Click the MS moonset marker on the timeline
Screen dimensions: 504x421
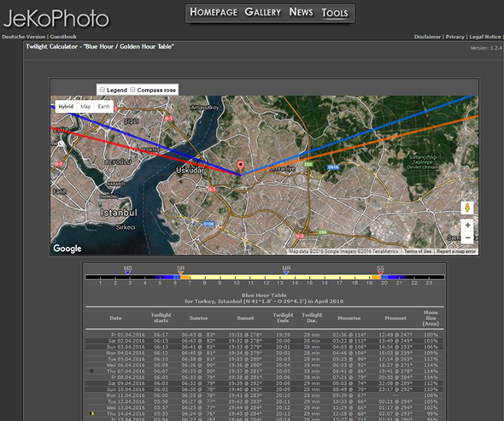pos(127,270)
